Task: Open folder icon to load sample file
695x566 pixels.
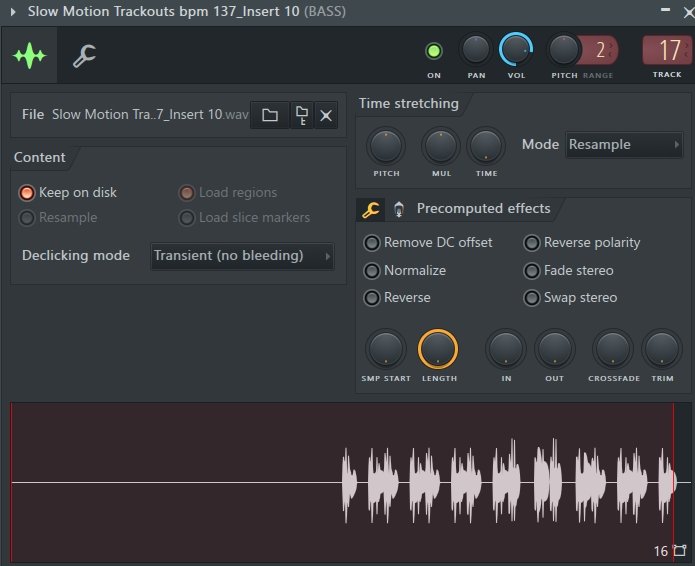Action: (x=269, y=115)
